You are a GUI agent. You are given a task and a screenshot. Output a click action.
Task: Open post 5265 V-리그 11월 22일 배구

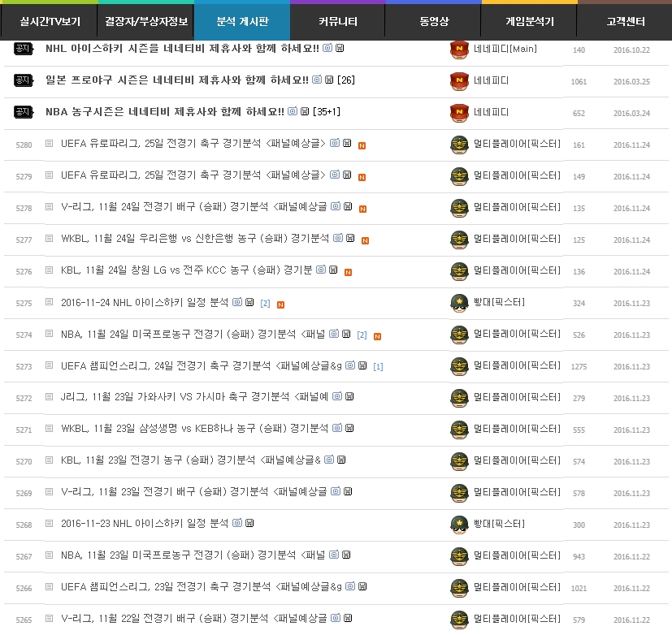tap(193, 619)
